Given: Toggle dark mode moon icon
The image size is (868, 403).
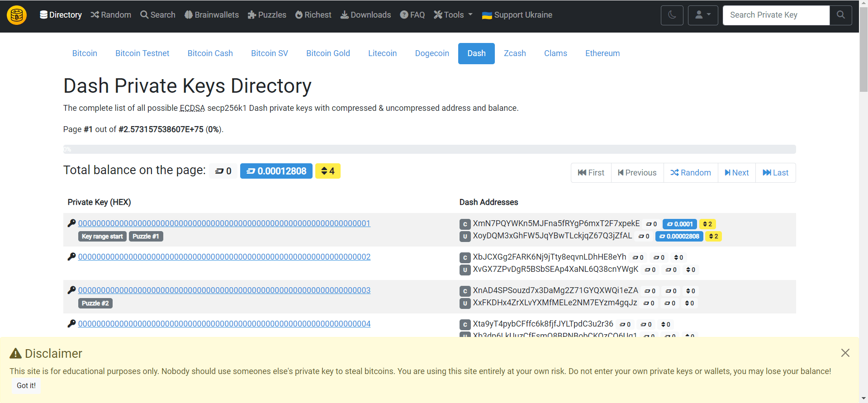Looking at the screenshot, I should coord(672,15).
